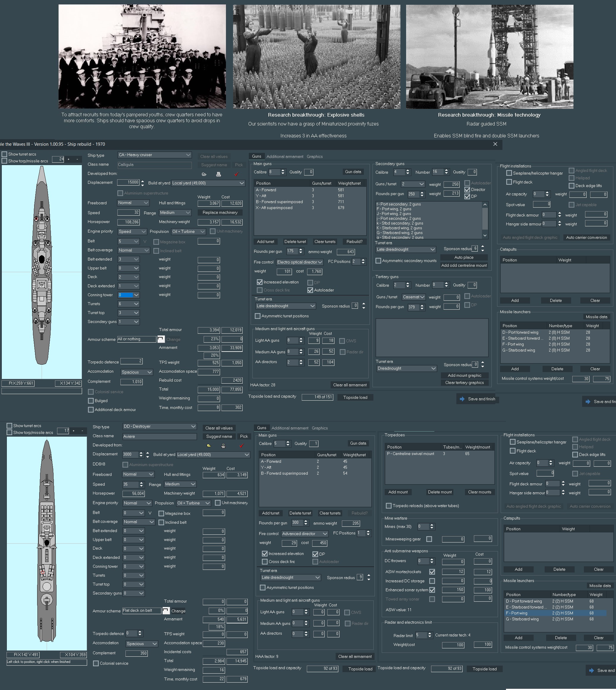Click computer icon in destroyer Aviere design

coord(223,446)
